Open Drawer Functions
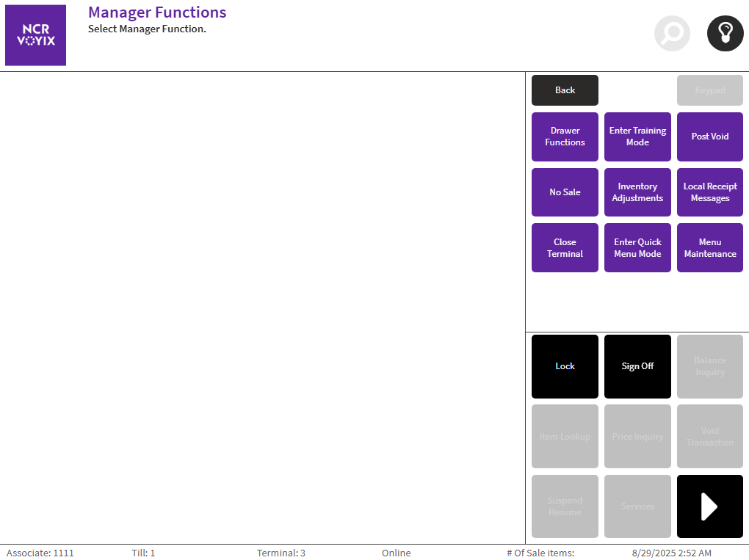This screenshot has height=560, width=749. point(565,137)
